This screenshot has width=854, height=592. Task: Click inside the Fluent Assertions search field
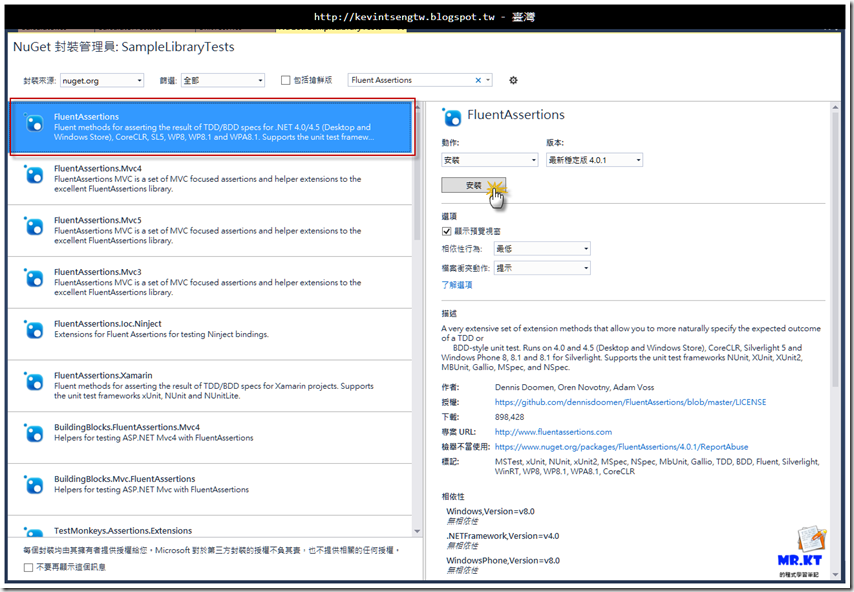(411, 80)
